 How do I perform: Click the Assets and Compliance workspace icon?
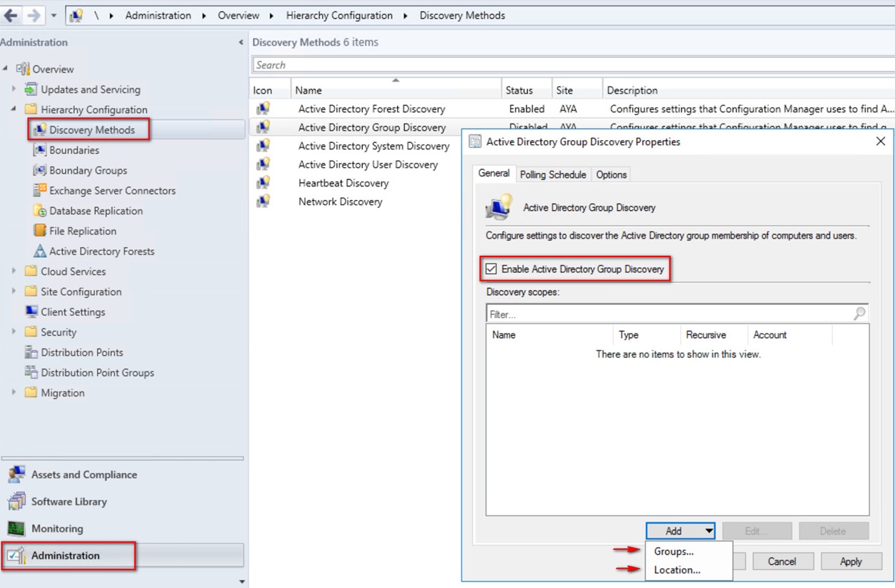point(16,475)
